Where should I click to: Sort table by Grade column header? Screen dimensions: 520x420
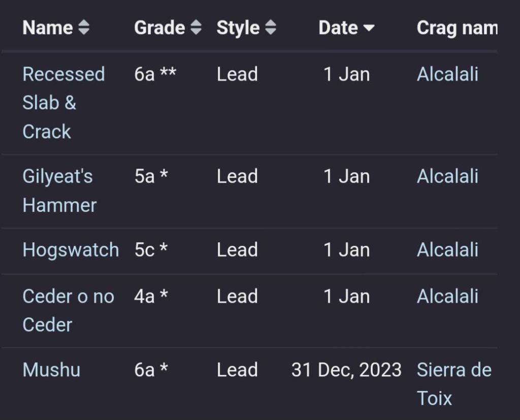tap(159, 28)
